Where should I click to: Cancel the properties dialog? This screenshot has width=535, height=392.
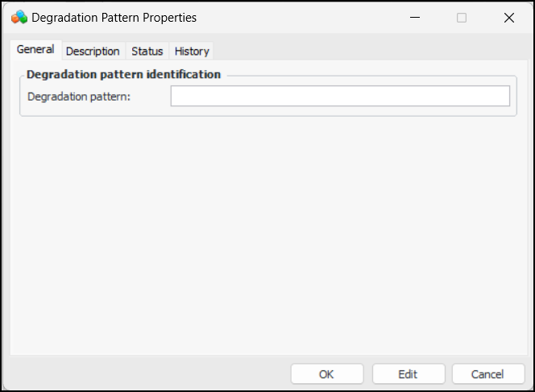click(x=487, y=373)
